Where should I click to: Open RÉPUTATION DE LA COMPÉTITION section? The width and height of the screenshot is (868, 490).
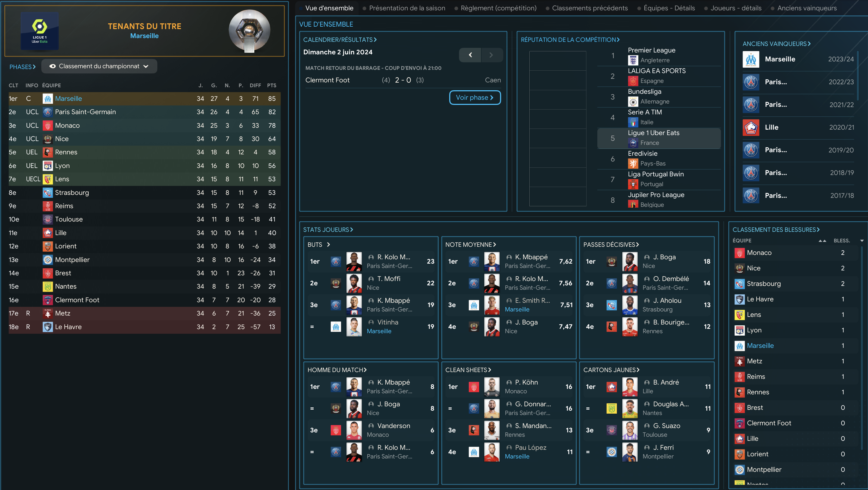point(570,40)
